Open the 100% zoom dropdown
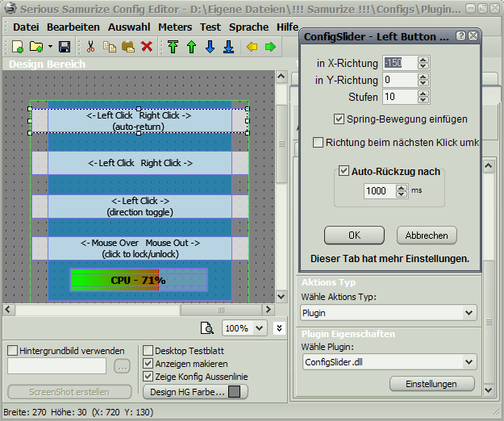504x421 pixels. (260, 328)
